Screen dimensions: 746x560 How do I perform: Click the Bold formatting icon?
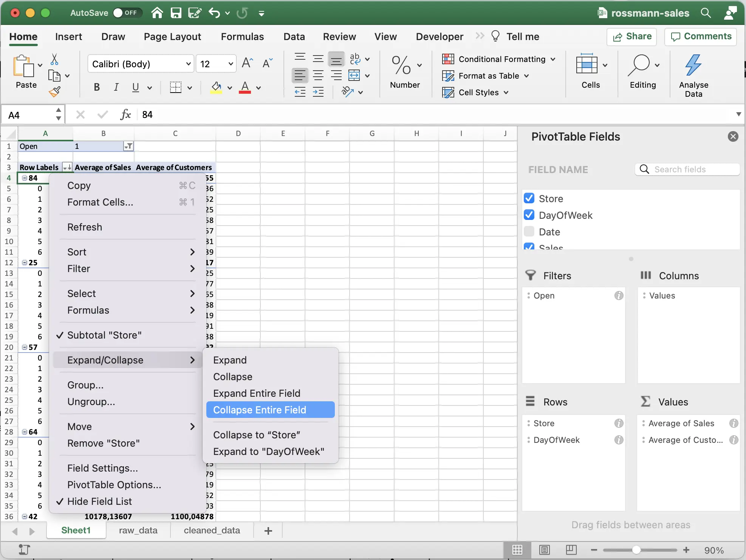pos(97,88)
